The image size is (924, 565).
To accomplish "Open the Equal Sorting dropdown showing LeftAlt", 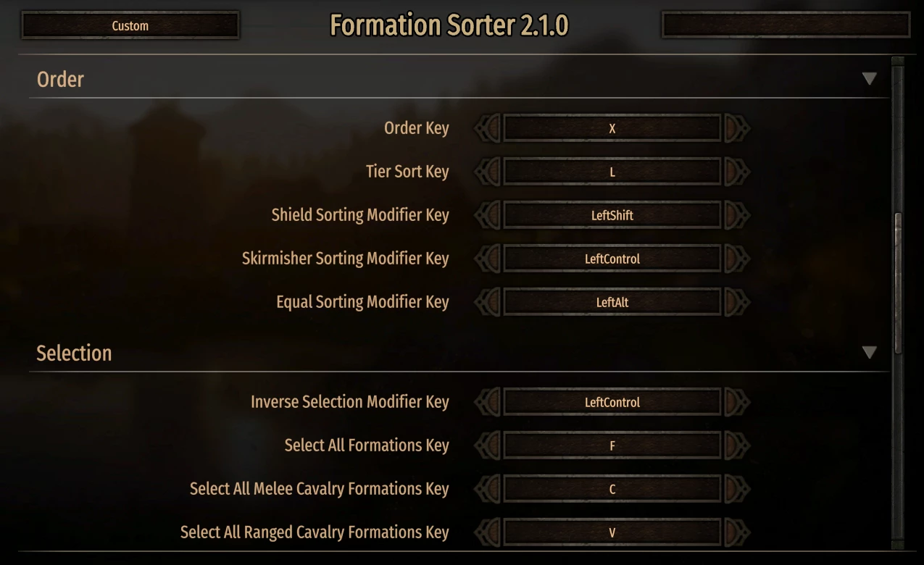I will pyautogui.click(x=612, y=303).
